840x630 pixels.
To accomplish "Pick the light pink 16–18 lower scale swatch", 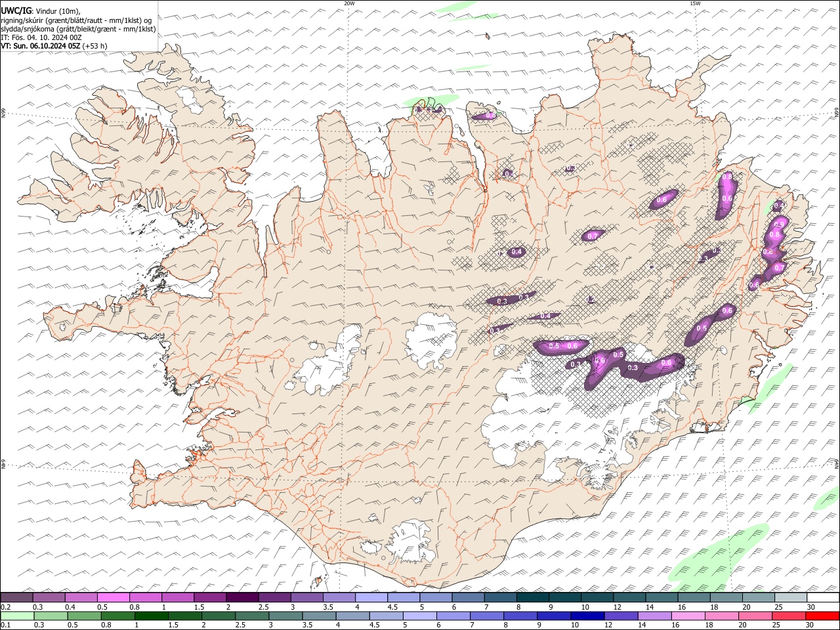I will click(688, 616).
